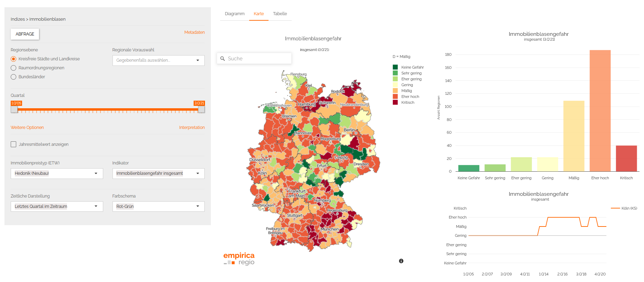
Task: Expand the Immobilienpreistyp Hedonik (Neubau) dropdown
Action: (x=57, y=173)
